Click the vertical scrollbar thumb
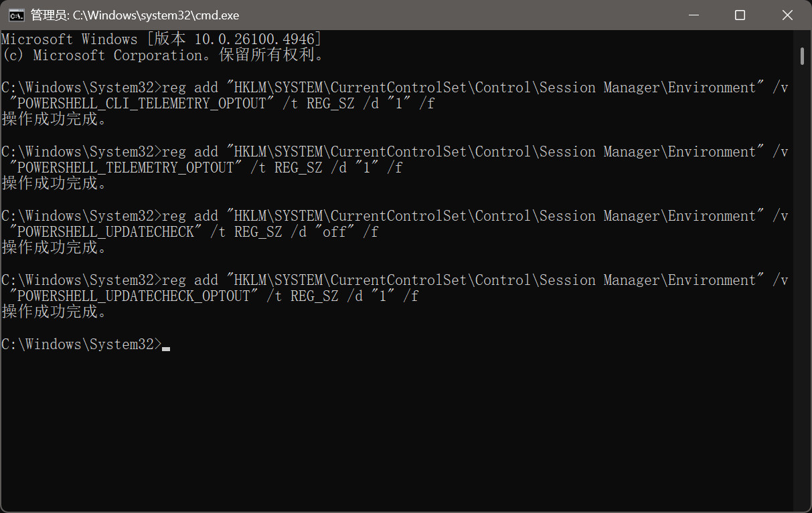Screen dimensions: 812x513 coord(802,56)
